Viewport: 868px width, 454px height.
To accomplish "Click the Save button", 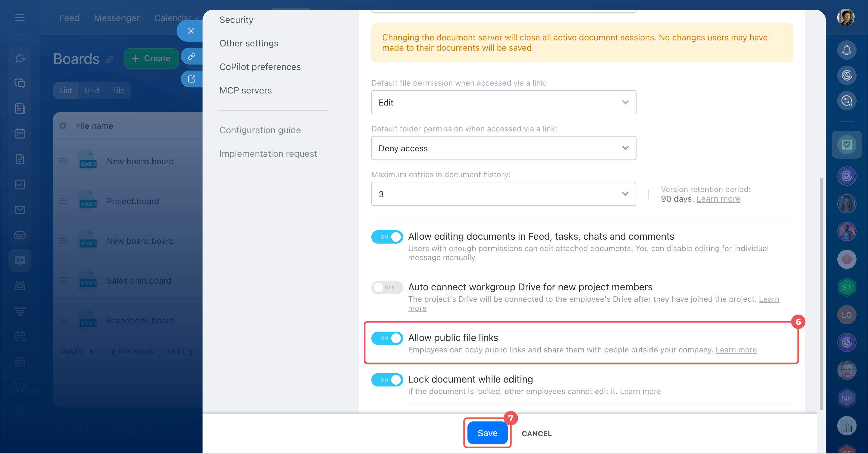I will point(487,433).
